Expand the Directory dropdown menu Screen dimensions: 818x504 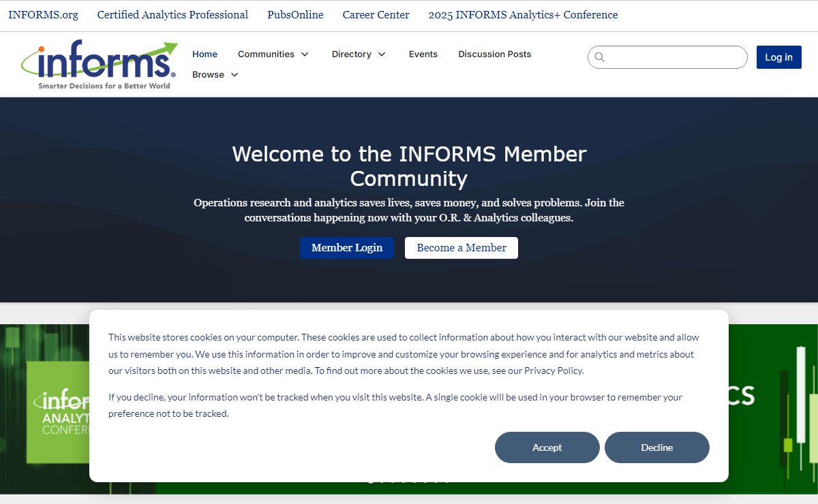[359, 54]
